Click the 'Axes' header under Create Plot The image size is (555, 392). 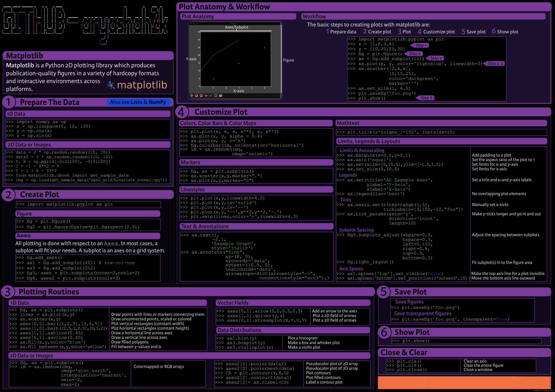click(88, 236)
